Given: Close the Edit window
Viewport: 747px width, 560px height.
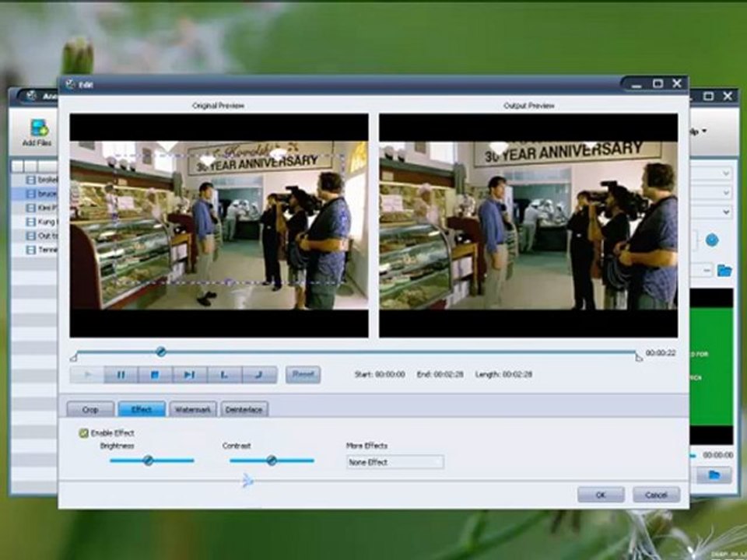Looking at the screenshot, I should (x=677, y=83).
